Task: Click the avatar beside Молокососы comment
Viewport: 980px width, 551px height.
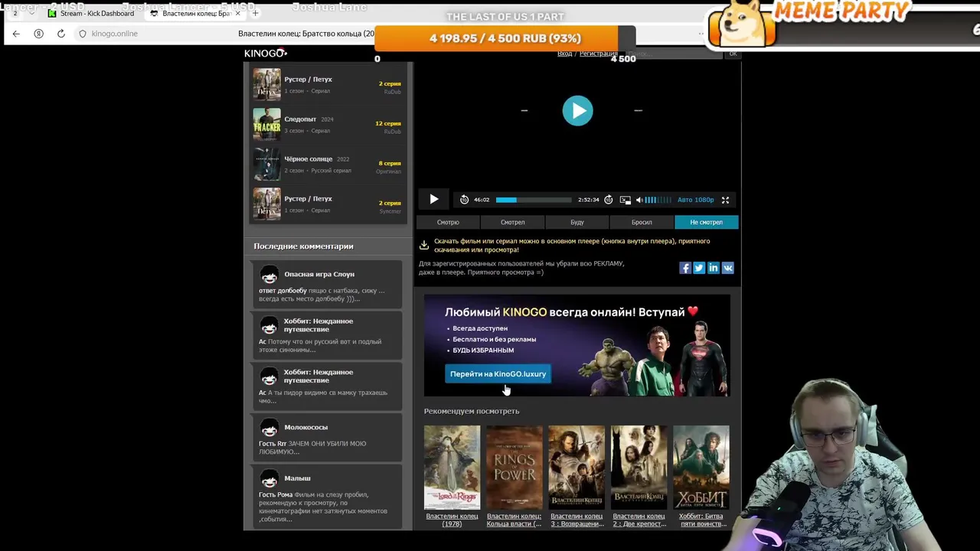Action: (x=269, y=428)
